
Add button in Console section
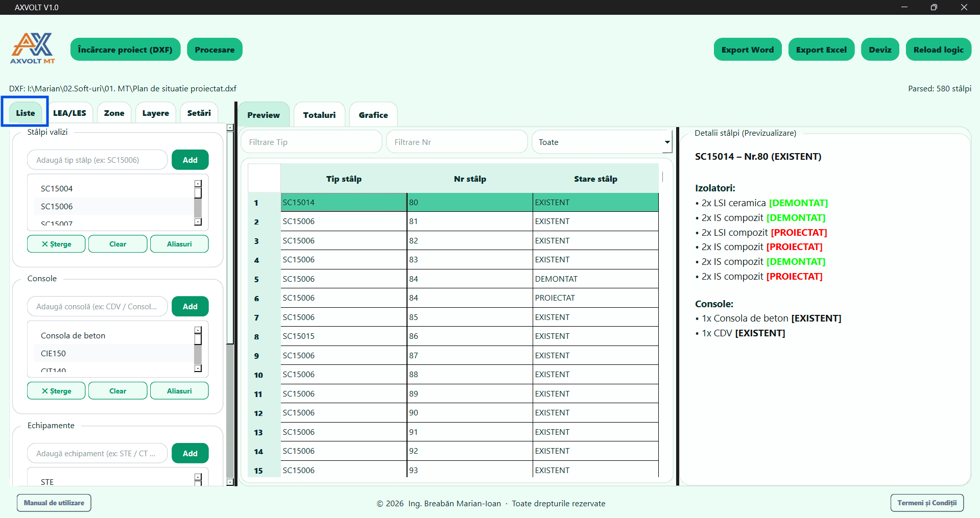tap(190, 306)
